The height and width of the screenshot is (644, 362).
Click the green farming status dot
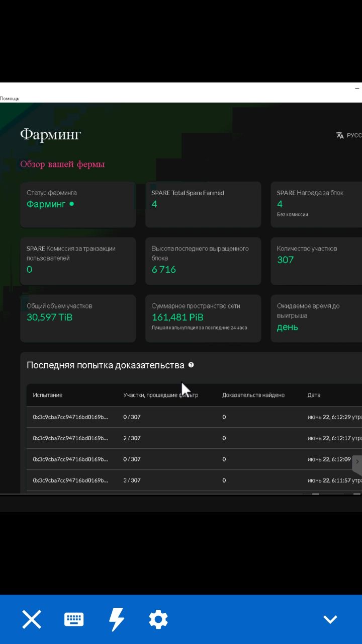click(71, 204)
